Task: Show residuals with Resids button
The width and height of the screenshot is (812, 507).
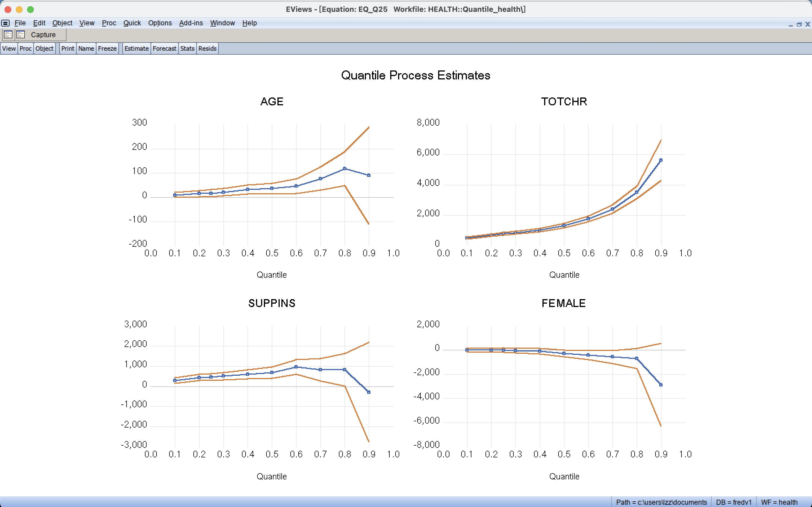Action: (x=207, y=48)
